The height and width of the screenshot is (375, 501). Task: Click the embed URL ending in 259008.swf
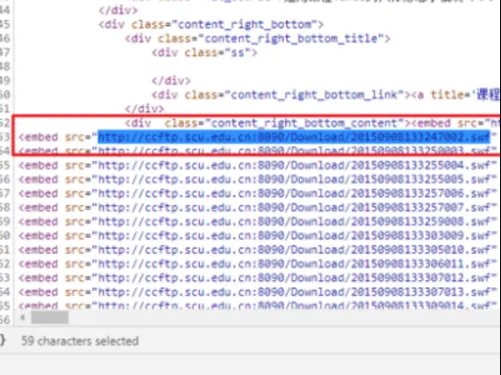point(295,222)
